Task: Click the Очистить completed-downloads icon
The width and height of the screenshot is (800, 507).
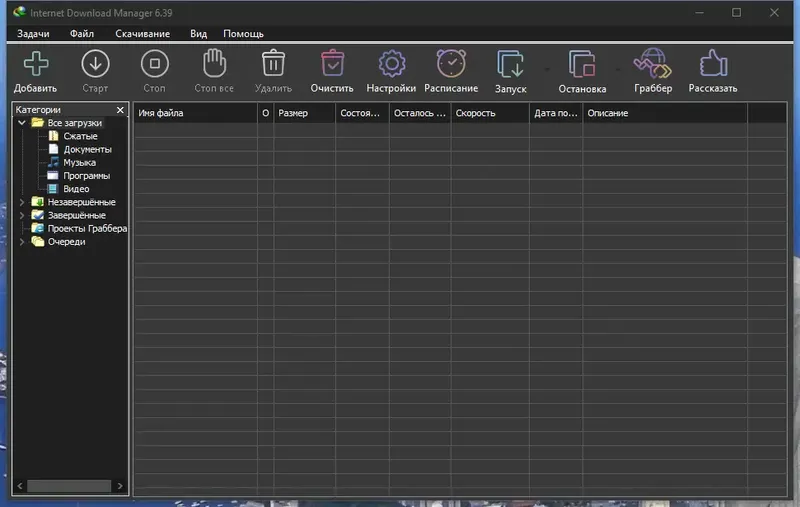Action: pyautogui.click(x=333, y=63)
